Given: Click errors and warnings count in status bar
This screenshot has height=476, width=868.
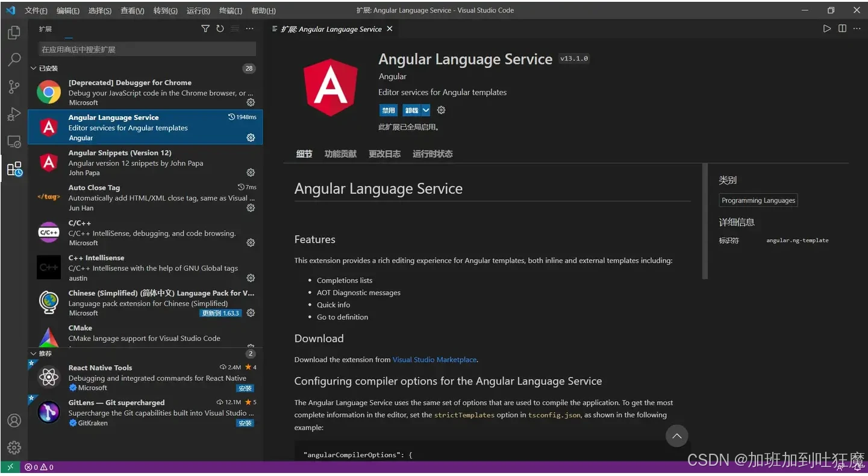Looking at the screenshot, I should point(39,467).
